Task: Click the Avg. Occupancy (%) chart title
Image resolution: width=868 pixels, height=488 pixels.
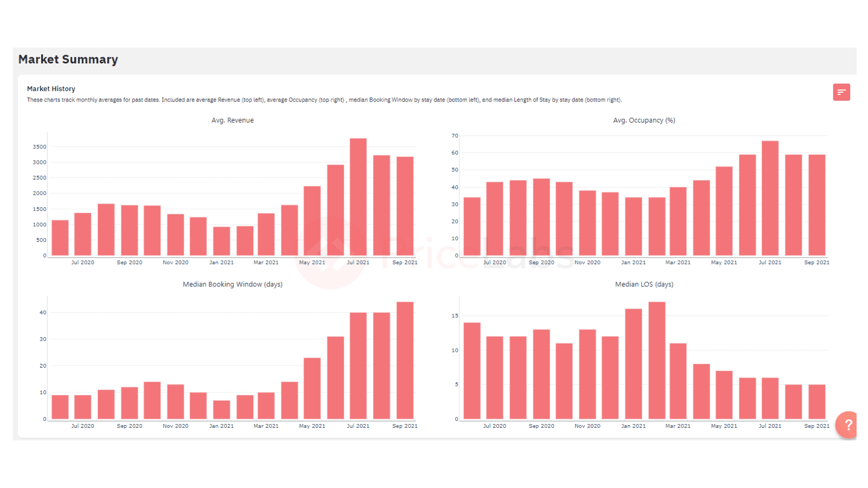Action: 644,120
